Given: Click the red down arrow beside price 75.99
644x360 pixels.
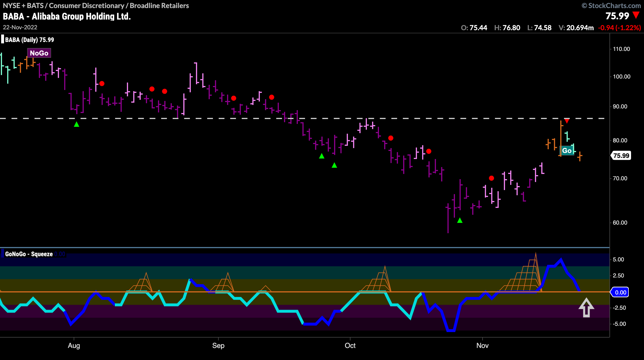Looking at the screenshot, I should [636, 15].
